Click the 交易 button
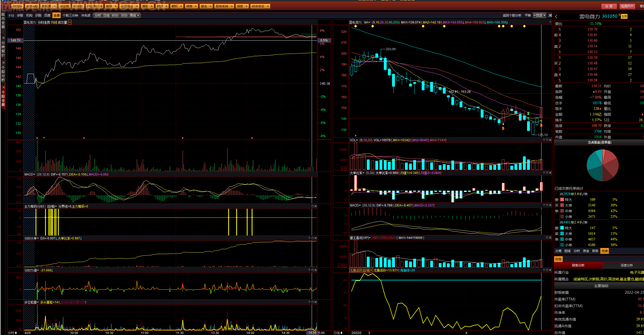Viewport: 644px width, 335px height. 609,6
